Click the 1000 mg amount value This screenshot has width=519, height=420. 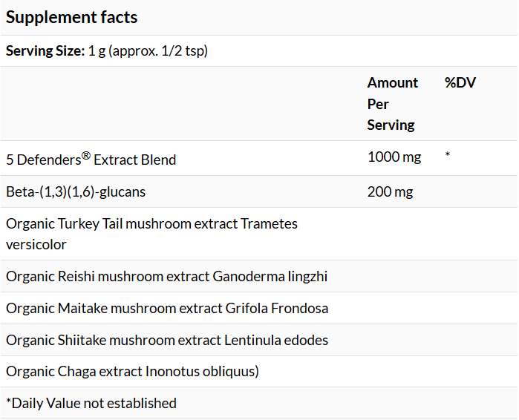point(394,157)
